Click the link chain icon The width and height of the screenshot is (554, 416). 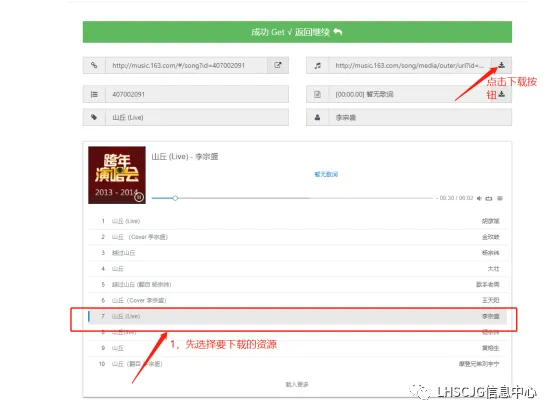94,65
